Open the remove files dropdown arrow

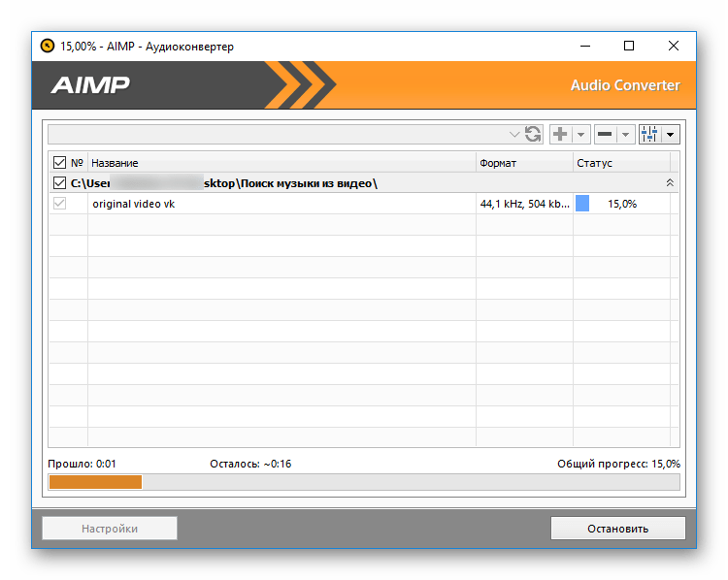[x=625, y=135]
